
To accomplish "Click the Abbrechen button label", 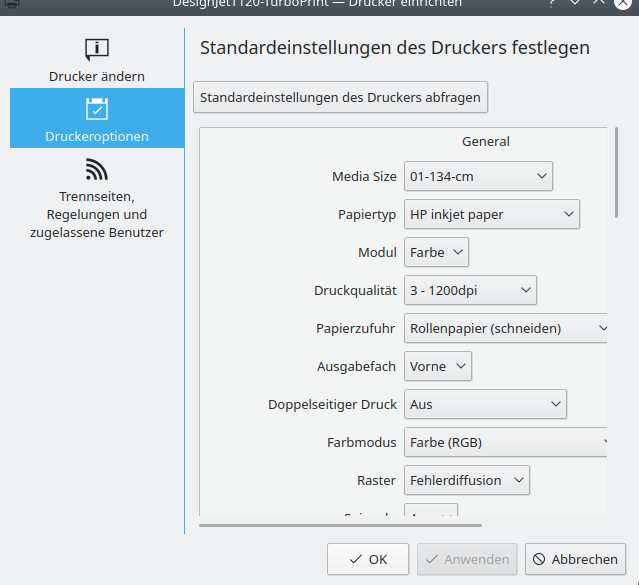I will tap(586, 560).
